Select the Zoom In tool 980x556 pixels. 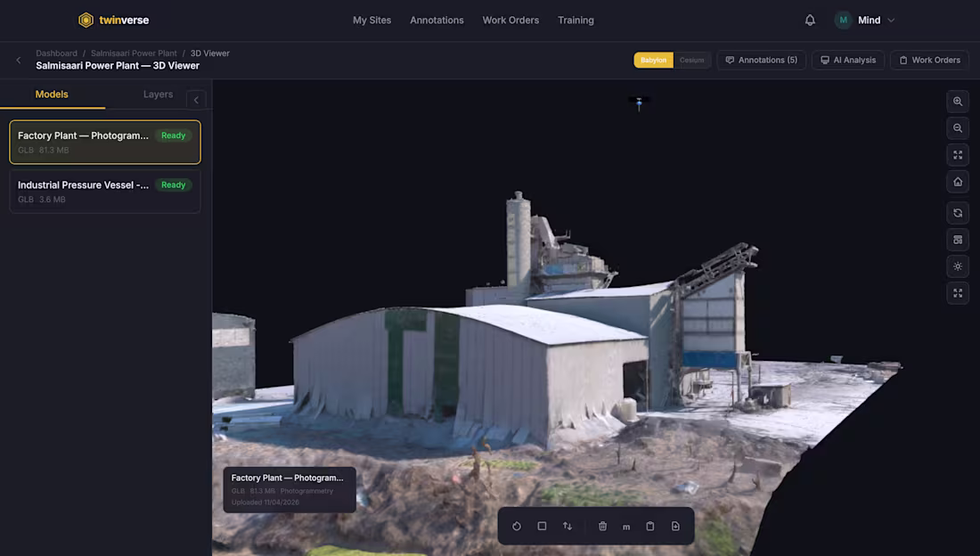(957, 101)
